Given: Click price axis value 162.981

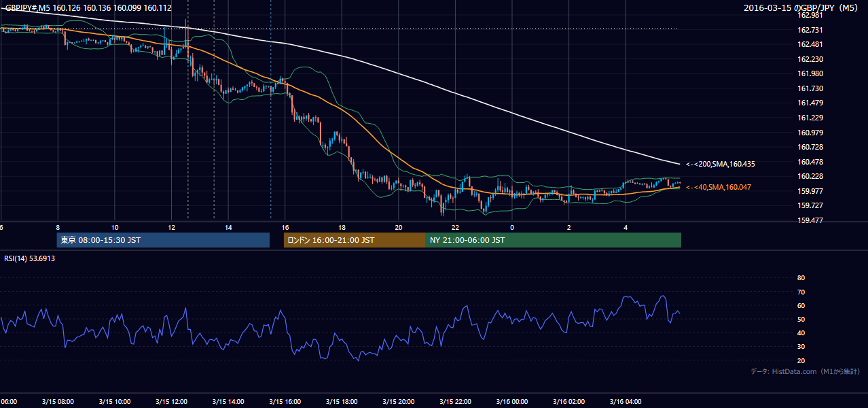Looking at the screenshot, I should click(810, 15).
